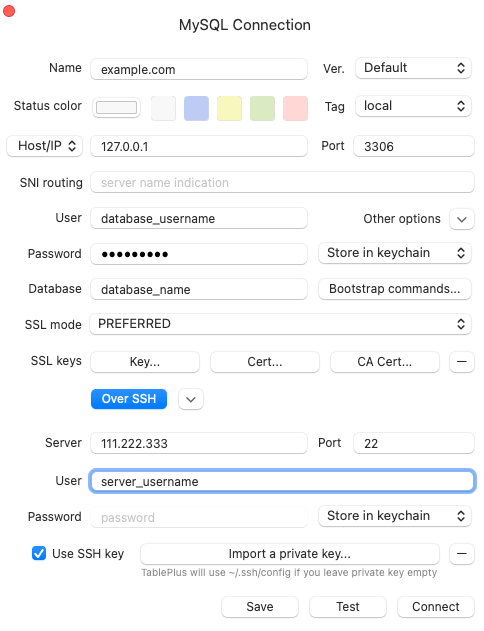Click the Connect button
The height and width of the screenshot is (631, 484).
click(x=436, y=606)
